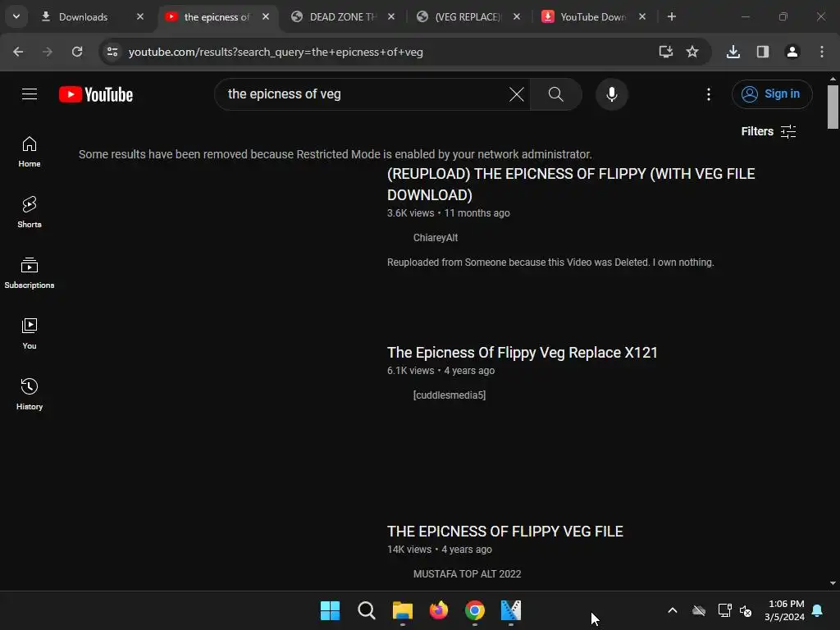Open the search Filters

pyautogui.click(x=768, y=131)
